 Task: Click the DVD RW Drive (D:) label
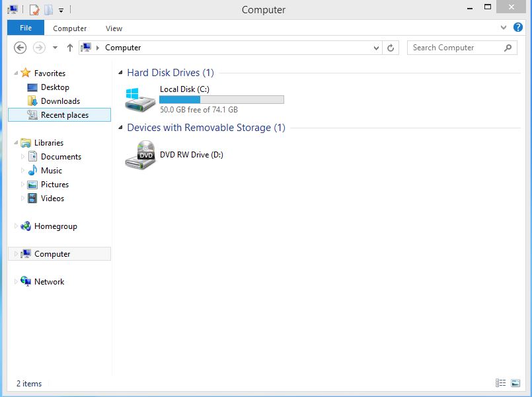[192, 155]
